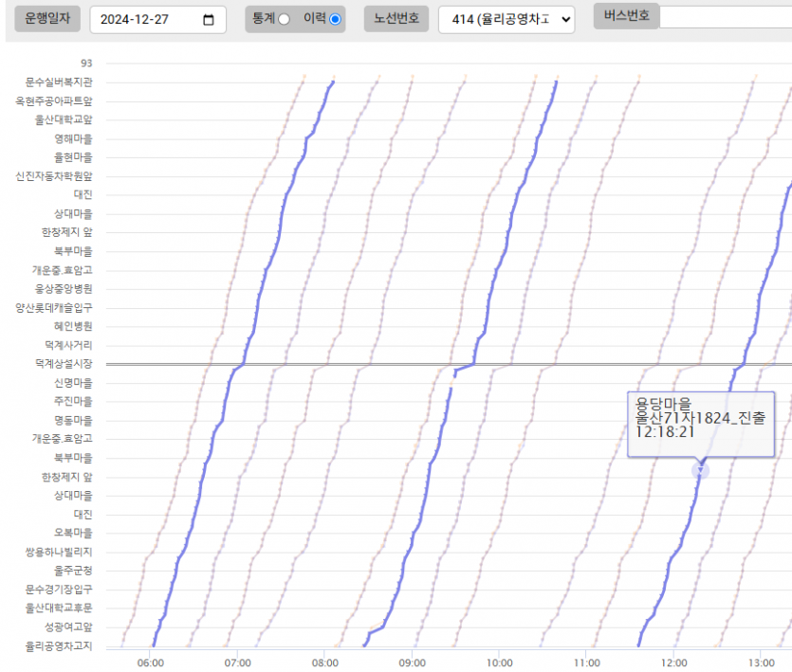
Task: Click the 버스번호 input field
Action: tap(725, 17)
